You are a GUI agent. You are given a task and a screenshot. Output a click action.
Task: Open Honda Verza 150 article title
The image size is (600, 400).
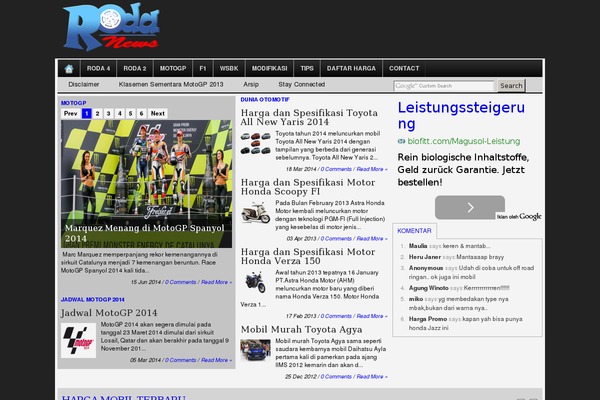pyautogui.click(x=308, y=256)
